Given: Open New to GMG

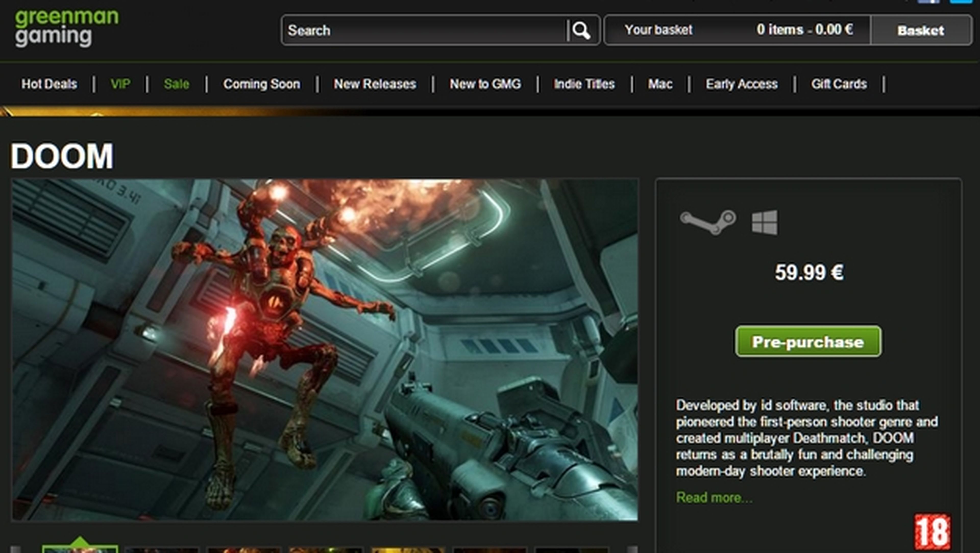Looking at the screenshot, I should (x=485, y=84).
